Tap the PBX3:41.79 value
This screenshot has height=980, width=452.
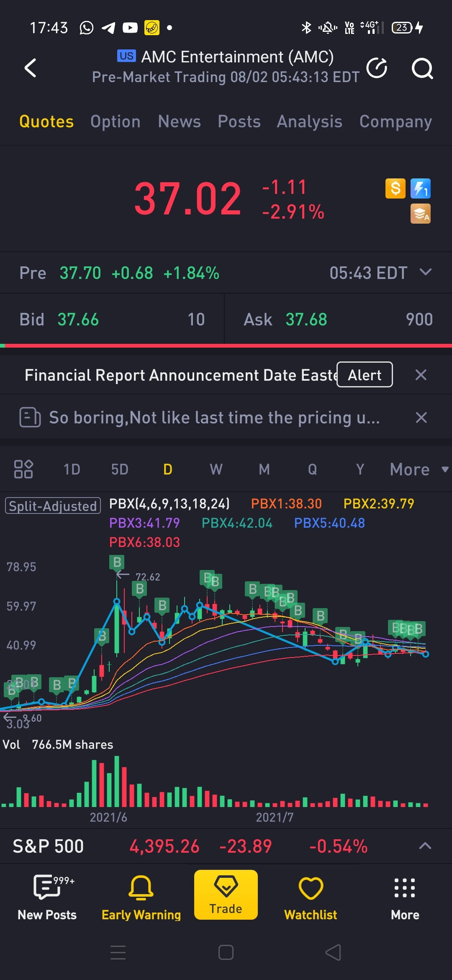click(144, 523)
